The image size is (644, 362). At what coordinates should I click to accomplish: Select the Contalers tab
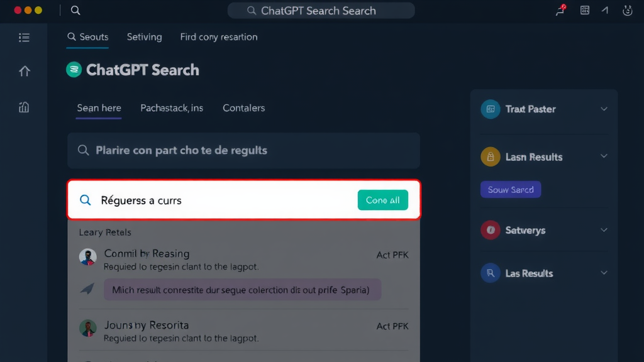coord(243,108)
